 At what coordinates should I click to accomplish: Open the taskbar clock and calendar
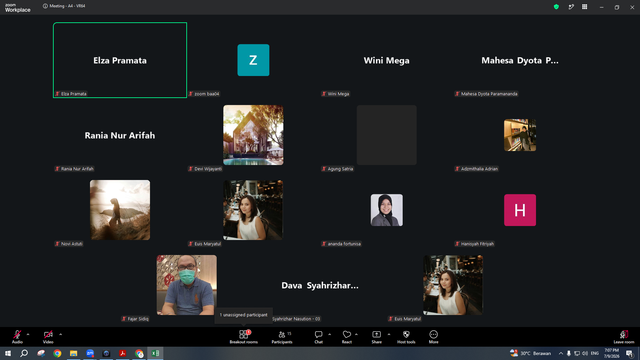pos(611,353)
